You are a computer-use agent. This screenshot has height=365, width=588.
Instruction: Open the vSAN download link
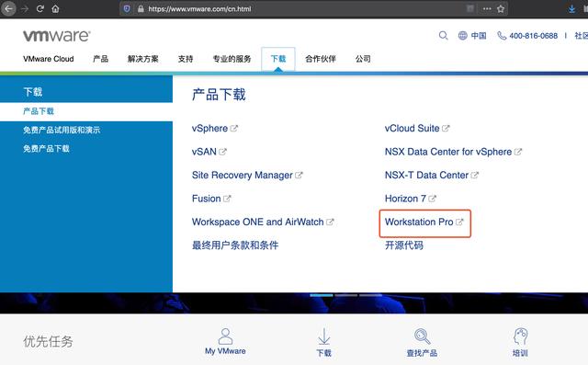click(204, 152)
